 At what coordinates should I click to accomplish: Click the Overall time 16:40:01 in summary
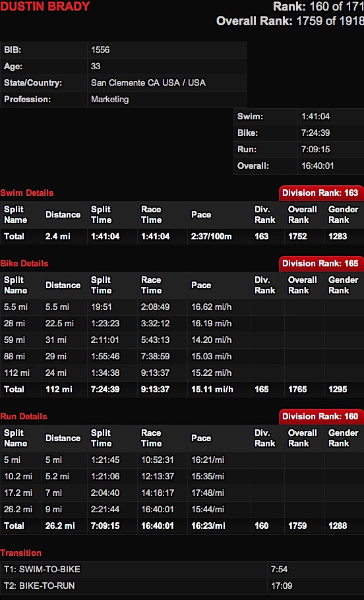[x=317, y=165]
